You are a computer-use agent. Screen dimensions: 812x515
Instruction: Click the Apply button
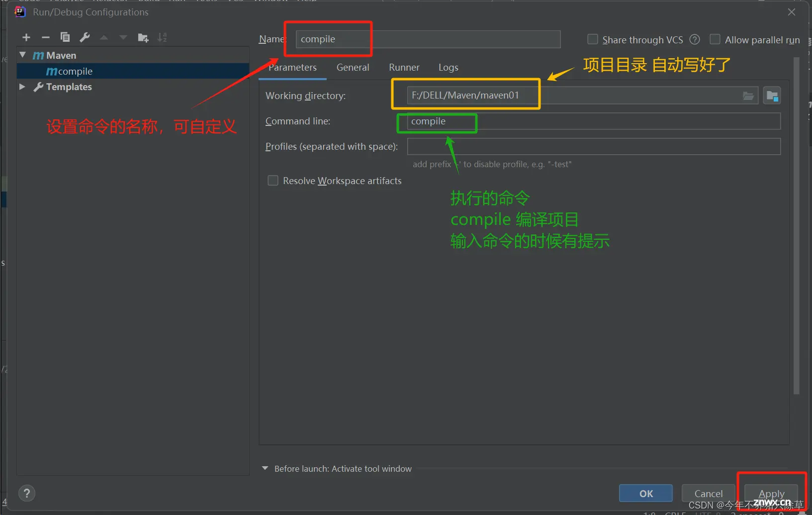tap(771, 493)
